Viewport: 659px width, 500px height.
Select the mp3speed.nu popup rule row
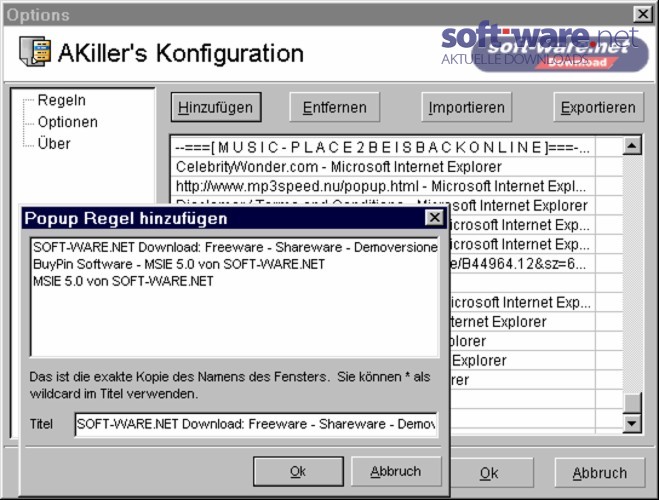[x=383, y=186]
